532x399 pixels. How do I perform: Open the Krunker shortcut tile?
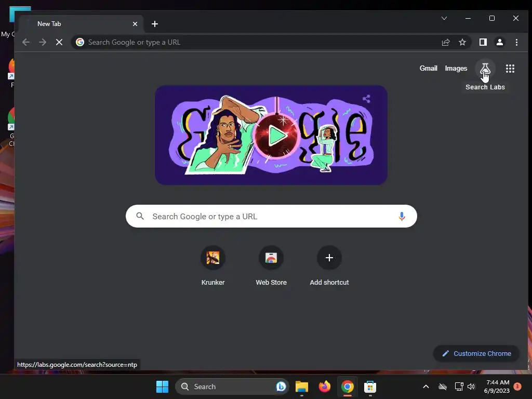[212, 267]
